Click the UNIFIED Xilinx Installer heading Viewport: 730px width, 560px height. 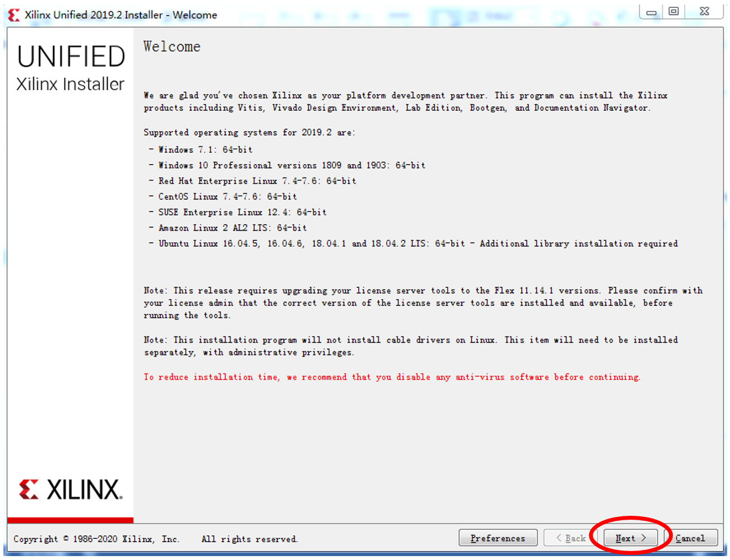coord(71,68)
